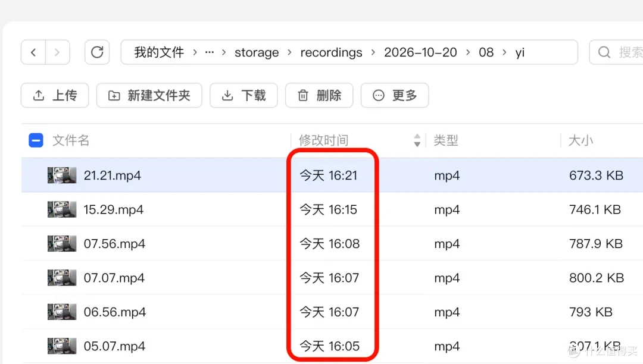This screenshot has height=364, width=643.
Task: Open thumbnail of 07.07.mp4
Action: pos(62,278)
